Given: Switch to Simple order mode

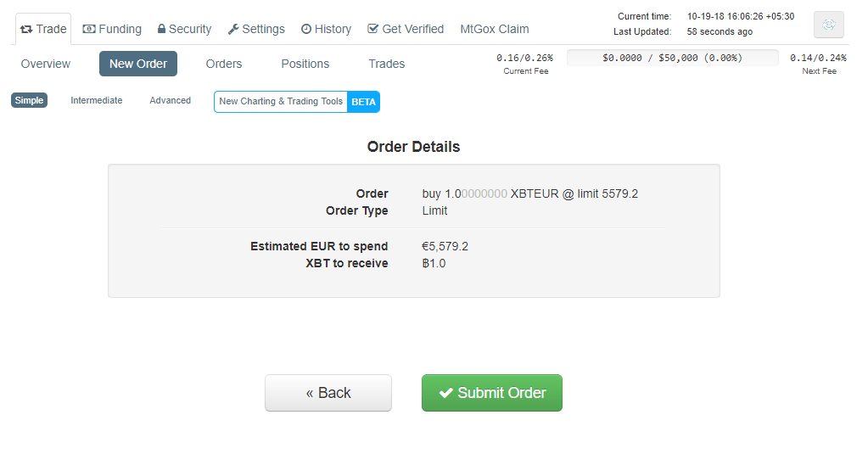Looking at the screenshot, I should point(29,100).
